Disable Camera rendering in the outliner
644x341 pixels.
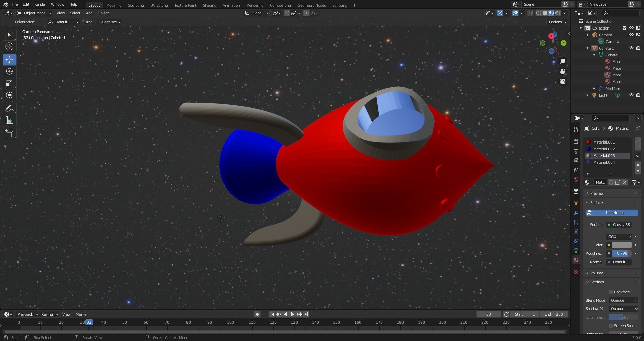tap(638, 35)
